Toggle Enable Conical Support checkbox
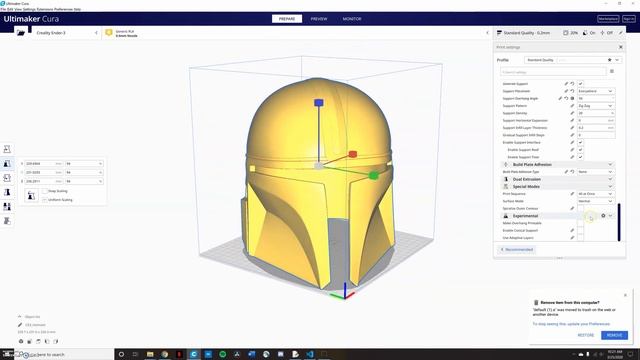The image size is (640, 360). [x=580, y=231]
